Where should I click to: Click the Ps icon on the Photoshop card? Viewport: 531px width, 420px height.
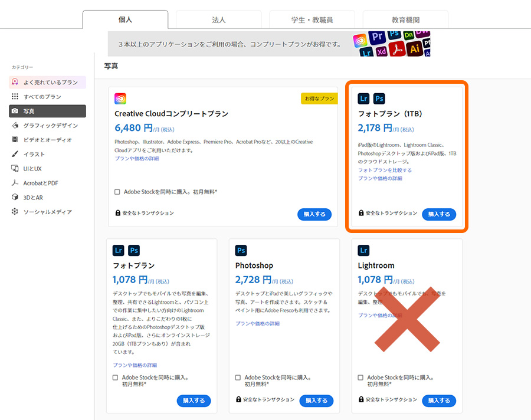(241, 250)
